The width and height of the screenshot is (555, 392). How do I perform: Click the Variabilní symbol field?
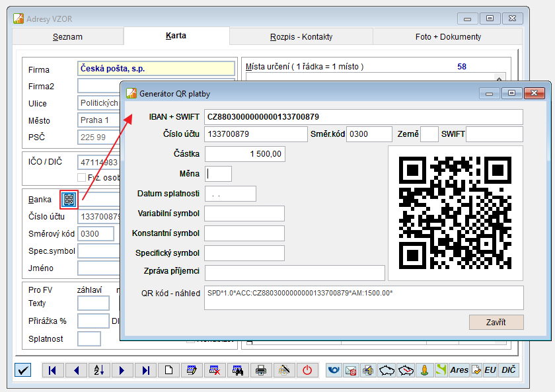click(244, 214)
